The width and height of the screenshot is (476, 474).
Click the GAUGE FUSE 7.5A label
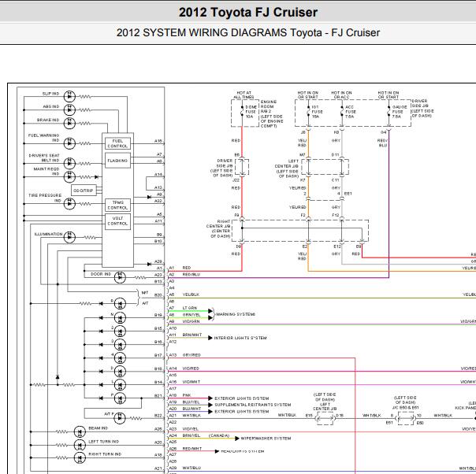click(400, 112)
